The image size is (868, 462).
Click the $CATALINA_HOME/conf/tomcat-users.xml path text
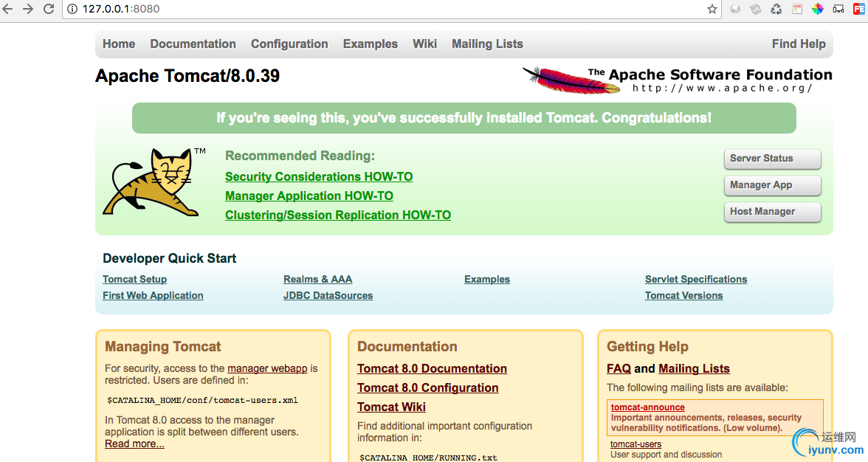tap(202, 400)
